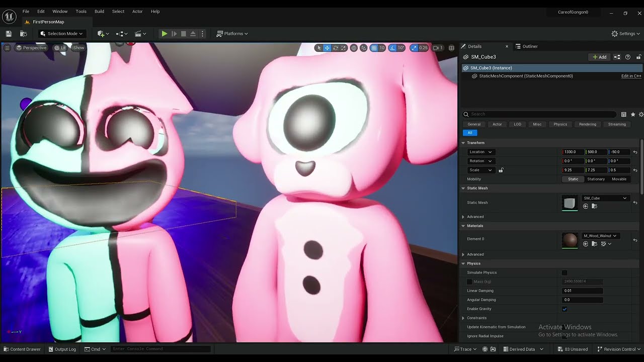The width and height of the screenshot is (644, 362).
Task: Choose the Select objects cursor tool
Action: (x=318, y=48)
